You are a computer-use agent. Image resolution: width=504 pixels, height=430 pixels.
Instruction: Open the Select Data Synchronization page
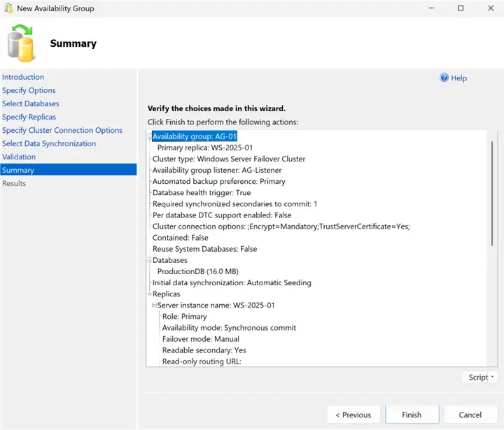point(49,143)
